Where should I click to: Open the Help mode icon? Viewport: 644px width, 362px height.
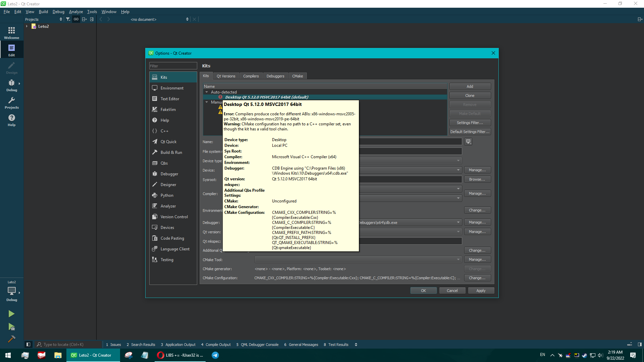coord(11,120)
